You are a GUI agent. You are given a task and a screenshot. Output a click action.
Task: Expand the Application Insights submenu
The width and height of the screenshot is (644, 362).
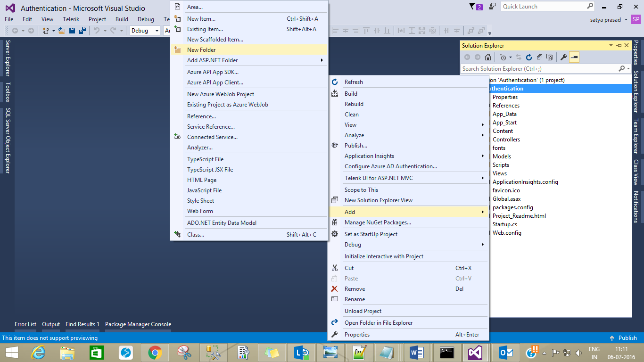tap(482, 156)
